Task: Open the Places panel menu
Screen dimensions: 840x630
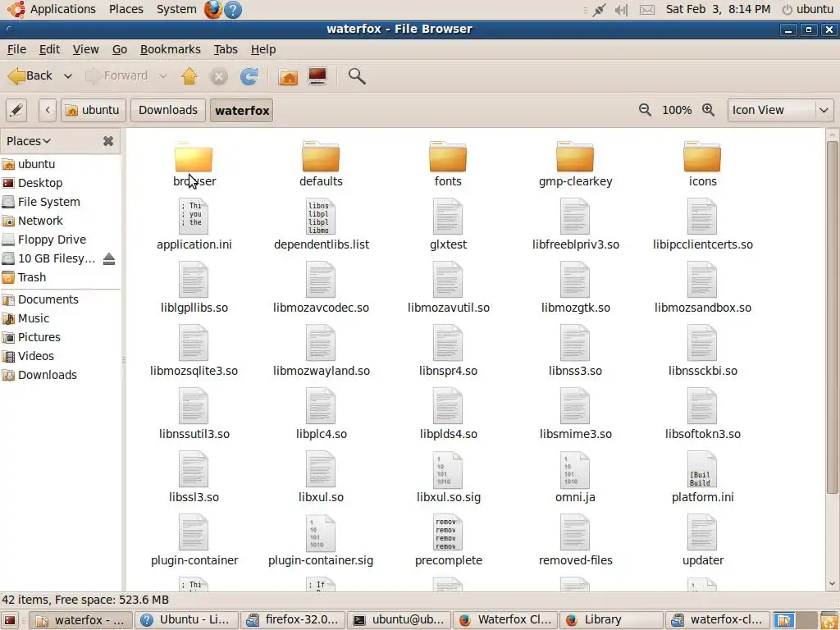Action: tap(126, 9)
